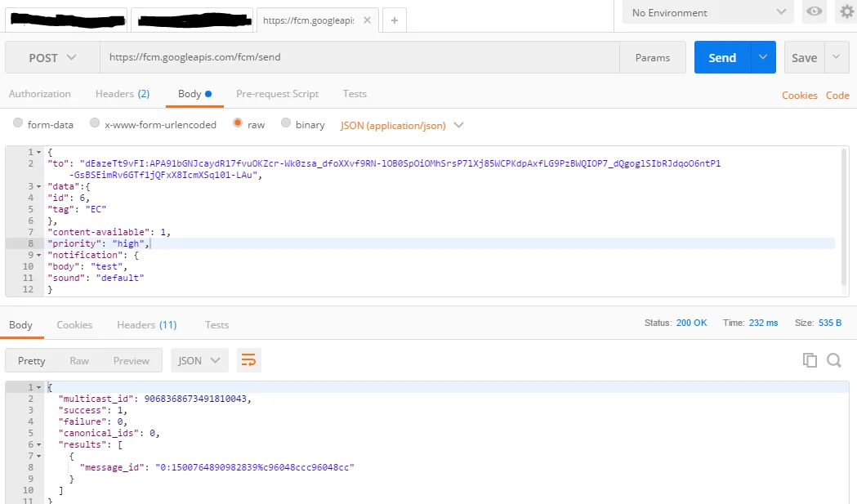
Task: Open JSON (application/json) content type dropdown
Action: [x=402, y=125]
